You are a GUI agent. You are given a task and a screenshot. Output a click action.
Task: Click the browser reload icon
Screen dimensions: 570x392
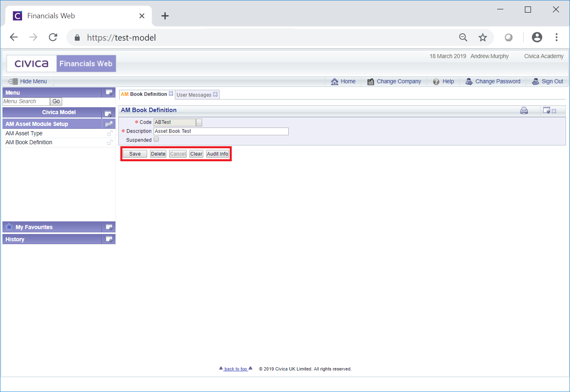pos(53,37)
